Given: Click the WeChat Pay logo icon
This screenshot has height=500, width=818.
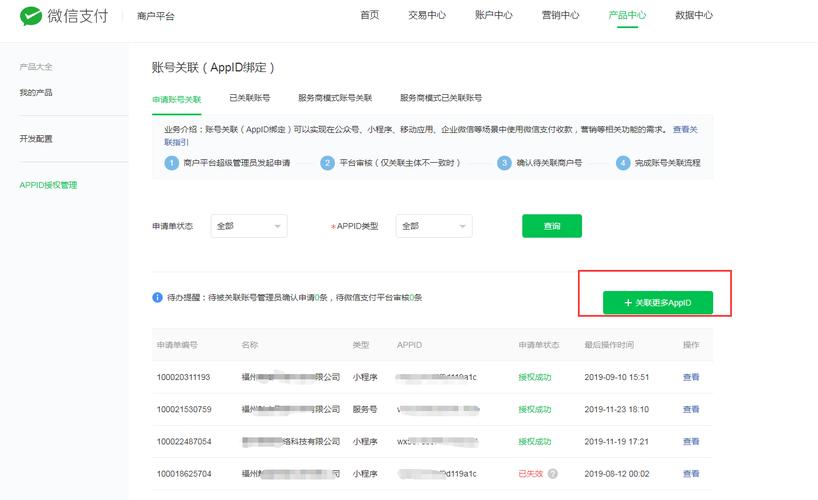Looking at the screenshot, I should click(x=31, y=16).
